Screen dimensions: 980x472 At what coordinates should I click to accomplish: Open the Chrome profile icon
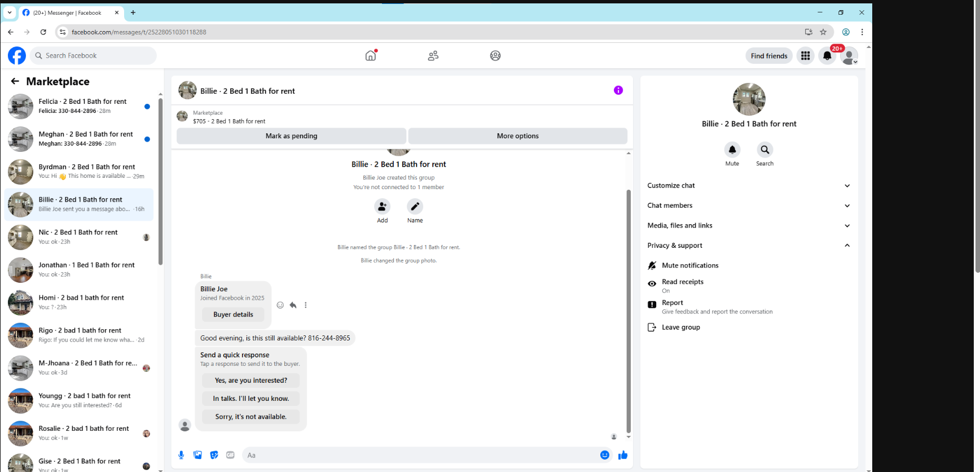tap(846, 32)
